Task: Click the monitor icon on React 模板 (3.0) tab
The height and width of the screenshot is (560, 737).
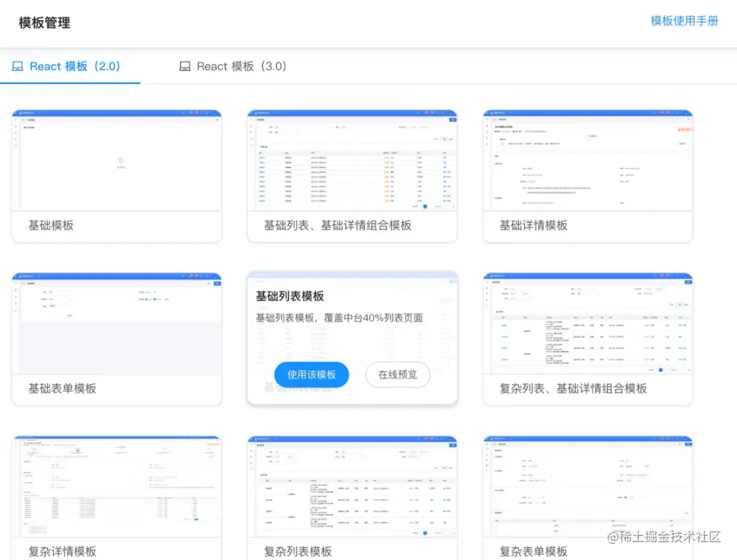Action: pyautogui.click(x=184, y=66)
